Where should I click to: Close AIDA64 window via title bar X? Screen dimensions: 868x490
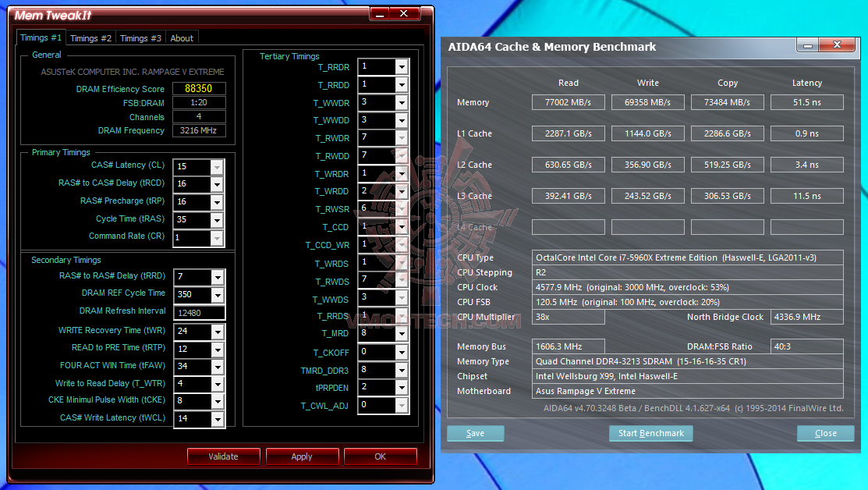838,45
